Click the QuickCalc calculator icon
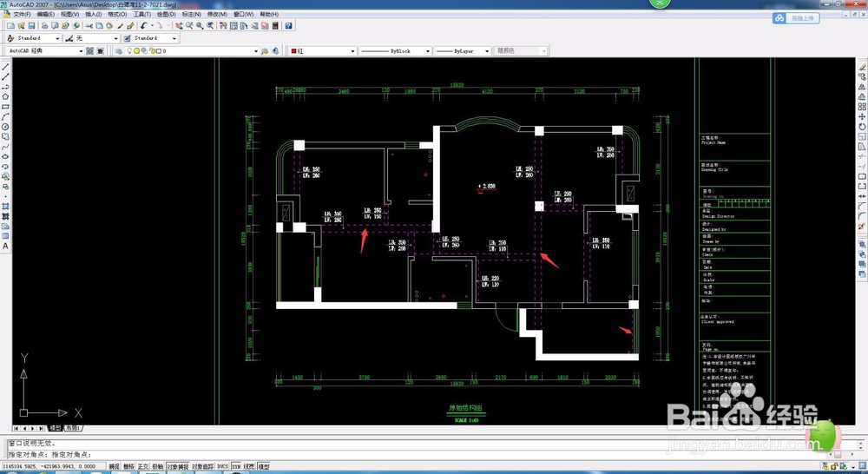Screen dimensions: 868x474 tap(275, 25)
